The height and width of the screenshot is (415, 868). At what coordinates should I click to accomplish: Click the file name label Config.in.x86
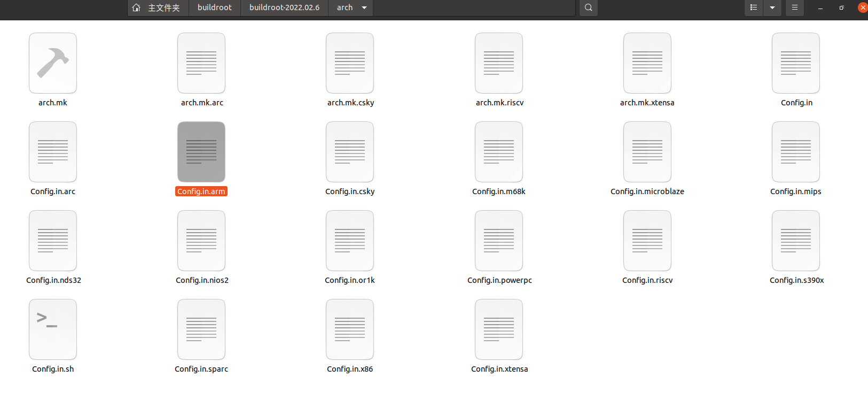(x=350, y=369)
